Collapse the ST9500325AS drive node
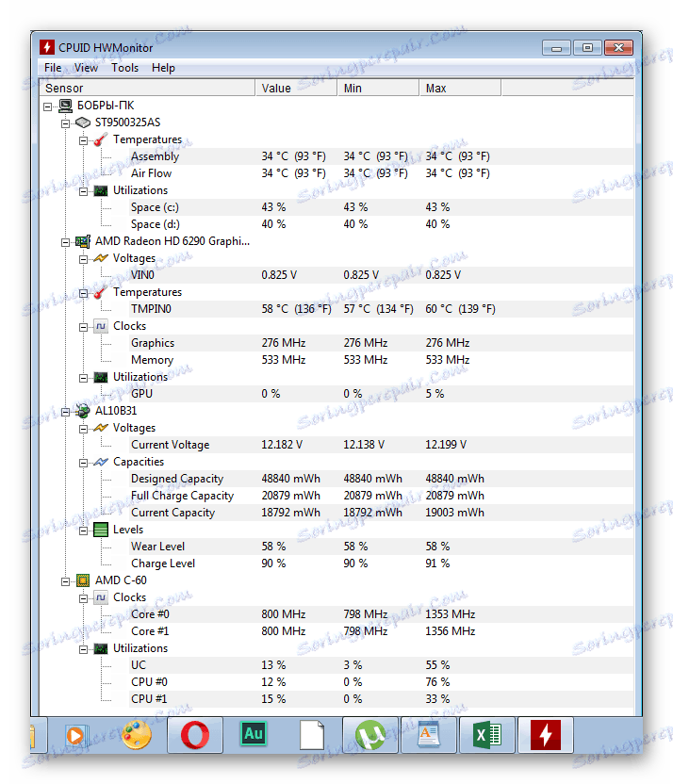 tap(65, 123)
